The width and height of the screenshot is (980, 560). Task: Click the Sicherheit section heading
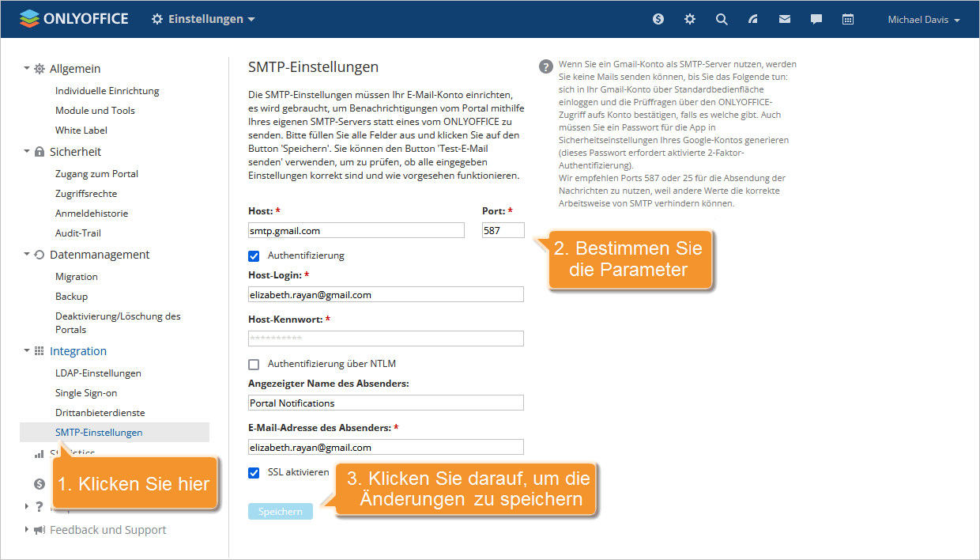point(75,152)
